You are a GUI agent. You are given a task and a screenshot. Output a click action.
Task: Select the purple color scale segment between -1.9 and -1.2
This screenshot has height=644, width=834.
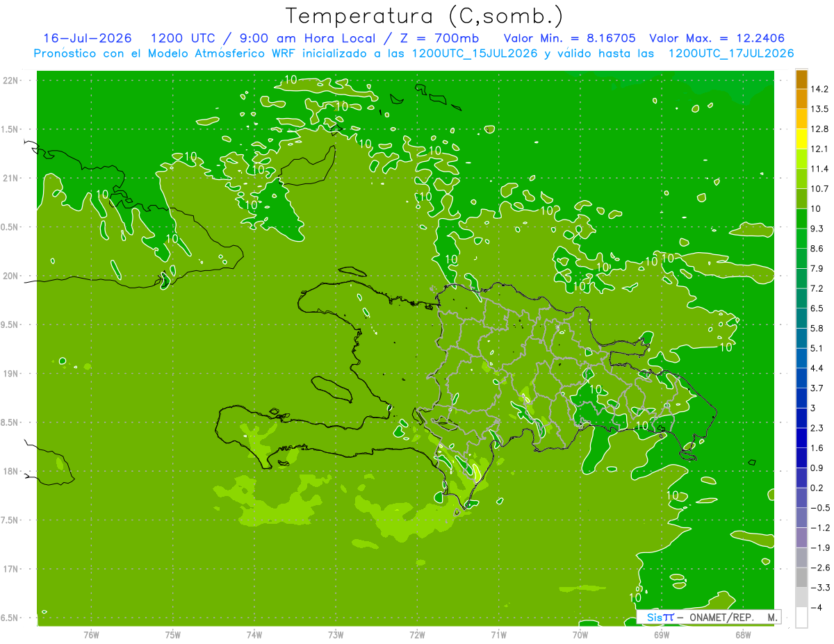click(801, 537)
